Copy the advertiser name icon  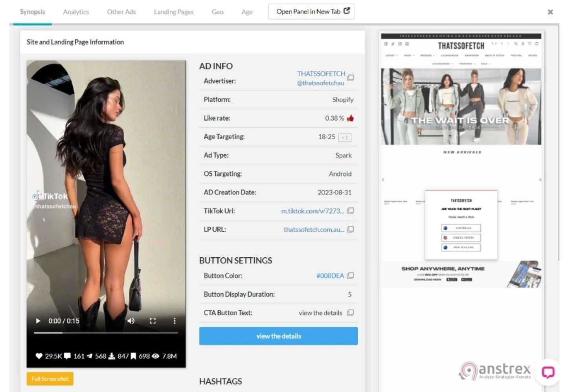point(351,78)
